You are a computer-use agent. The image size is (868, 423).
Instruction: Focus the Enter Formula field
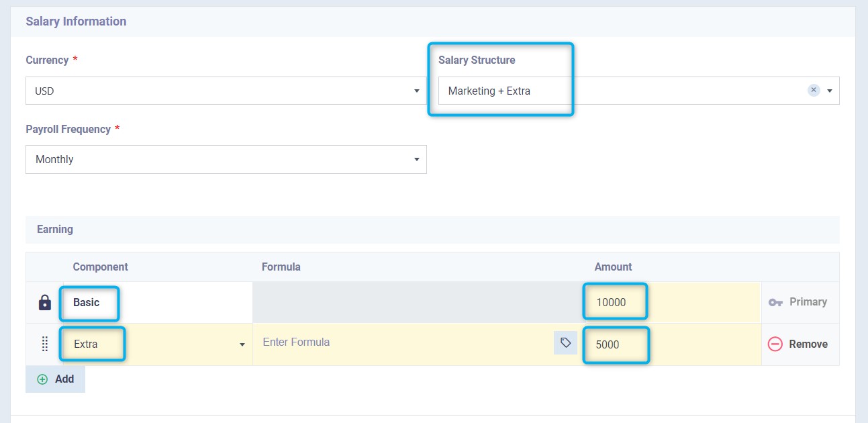[x=403, y=343]
